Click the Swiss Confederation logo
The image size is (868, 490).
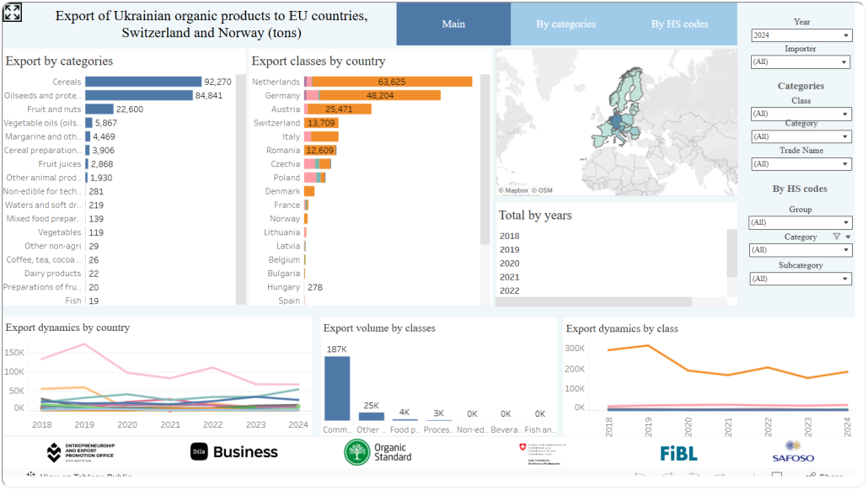point(543,453)
